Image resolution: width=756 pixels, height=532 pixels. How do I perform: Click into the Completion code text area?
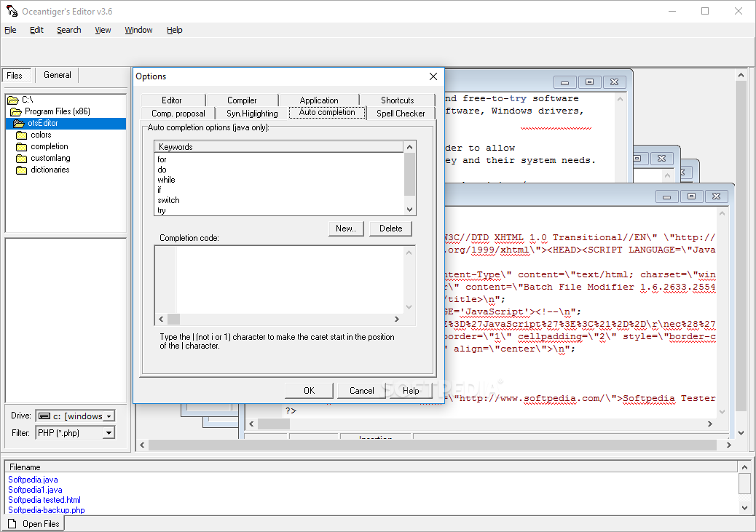[x=290, y=279]
